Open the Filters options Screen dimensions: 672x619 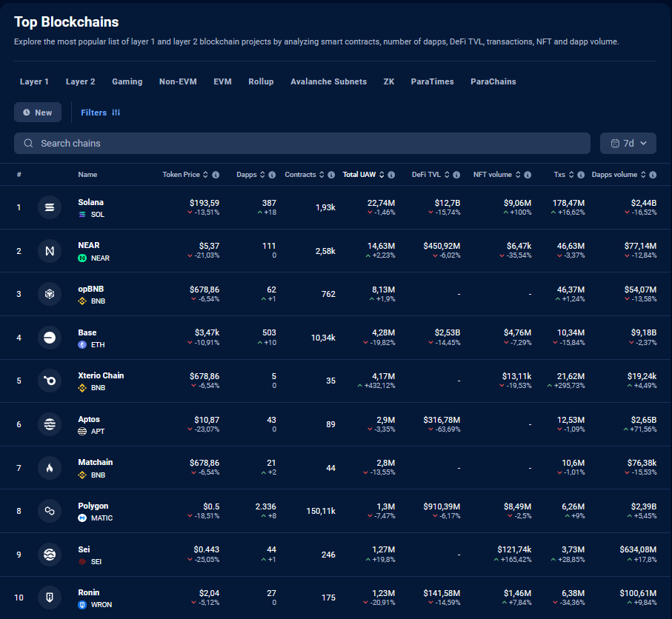pyautogui.click(x=100, y=113)
